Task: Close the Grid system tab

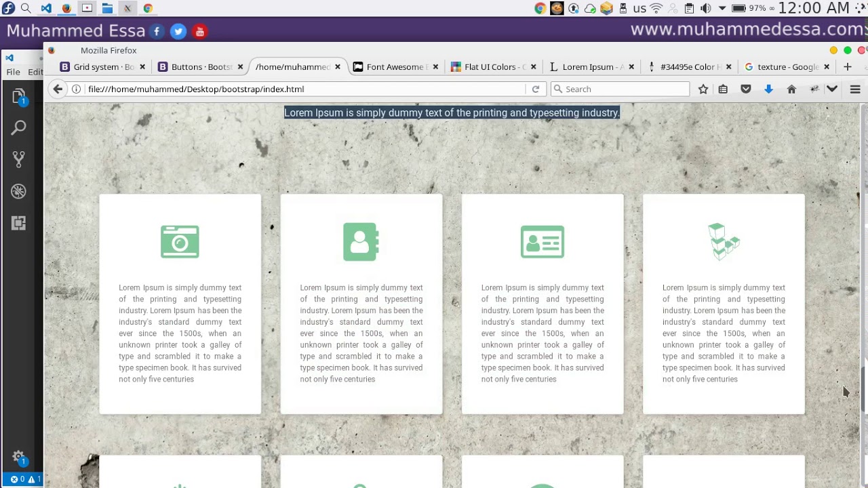Action: pyautogui.click(x=142, y=66)
